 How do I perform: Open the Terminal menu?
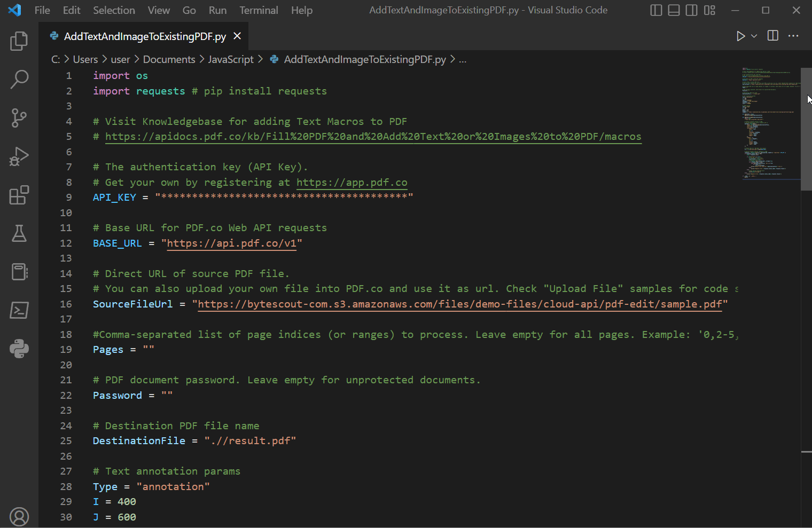pyautogui.click(x=259, y=10)
